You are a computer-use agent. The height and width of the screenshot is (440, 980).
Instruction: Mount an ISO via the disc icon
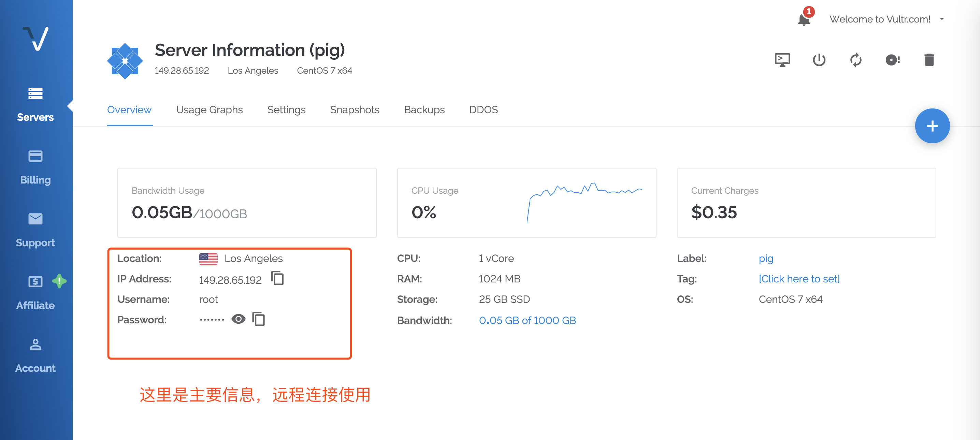point(892,60)
